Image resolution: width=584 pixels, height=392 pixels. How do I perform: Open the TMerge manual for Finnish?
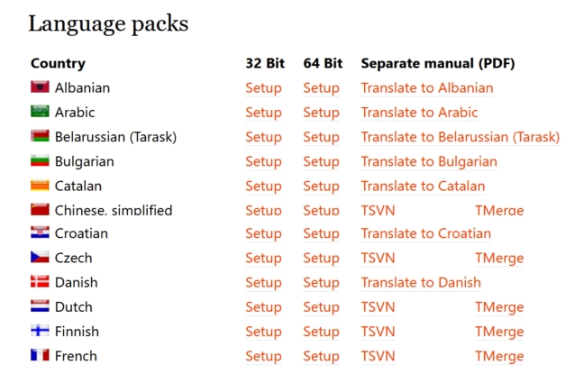(499, 332)
